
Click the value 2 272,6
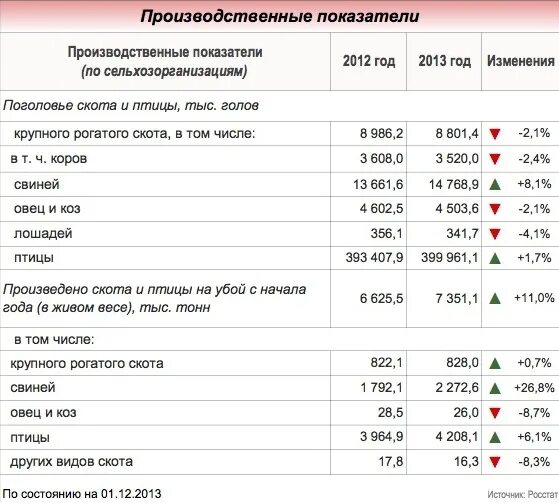pyautogui.click(x=457, y=387)
